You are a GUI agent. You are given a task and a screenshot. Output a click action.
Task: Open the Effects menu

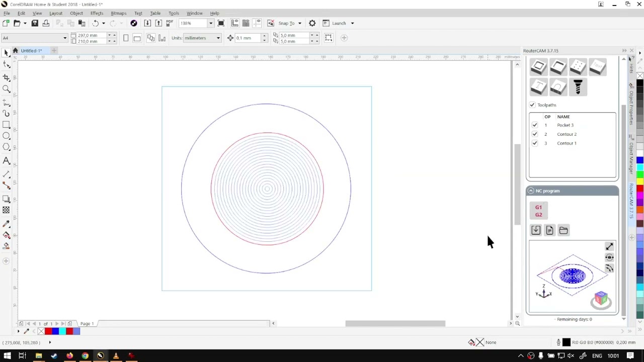(x=97, y=13)
